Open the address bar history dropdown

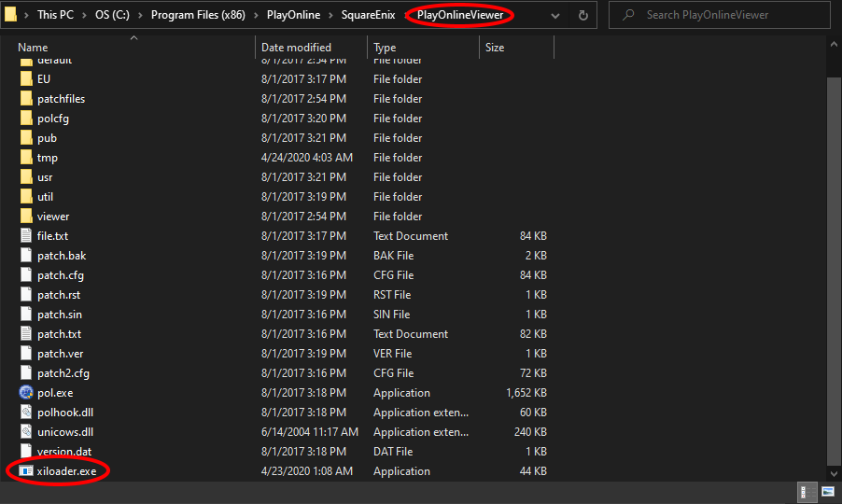coord(555,16)
